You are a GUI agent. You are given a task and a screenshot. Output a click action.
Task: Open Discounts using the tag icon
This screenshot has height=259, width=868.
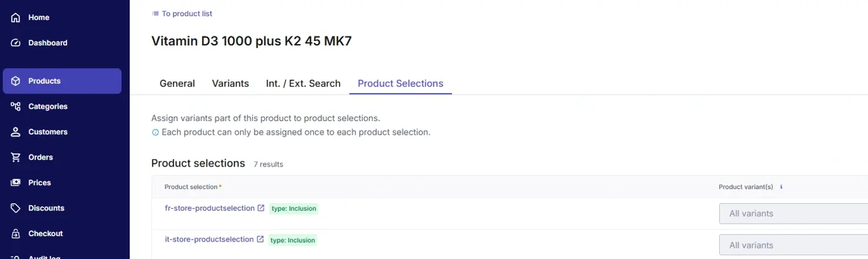click(x=16, y=208)
